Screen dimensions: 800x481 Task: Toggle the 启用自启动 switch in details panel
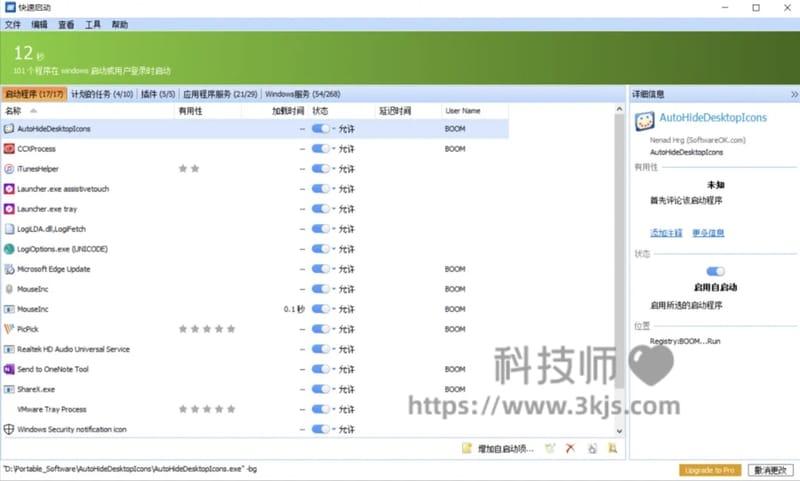pos(715,271)
